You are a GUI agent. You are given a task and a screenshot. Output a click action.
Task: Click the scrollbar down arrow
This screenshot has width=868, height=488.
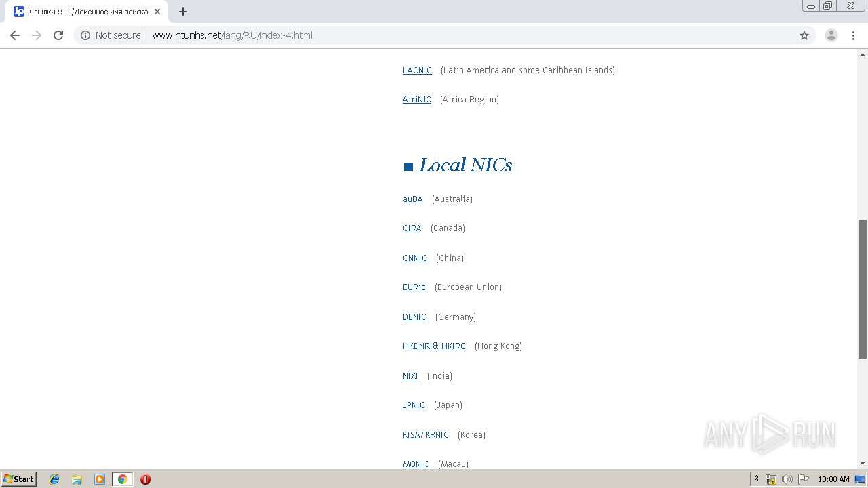(863, 463)
